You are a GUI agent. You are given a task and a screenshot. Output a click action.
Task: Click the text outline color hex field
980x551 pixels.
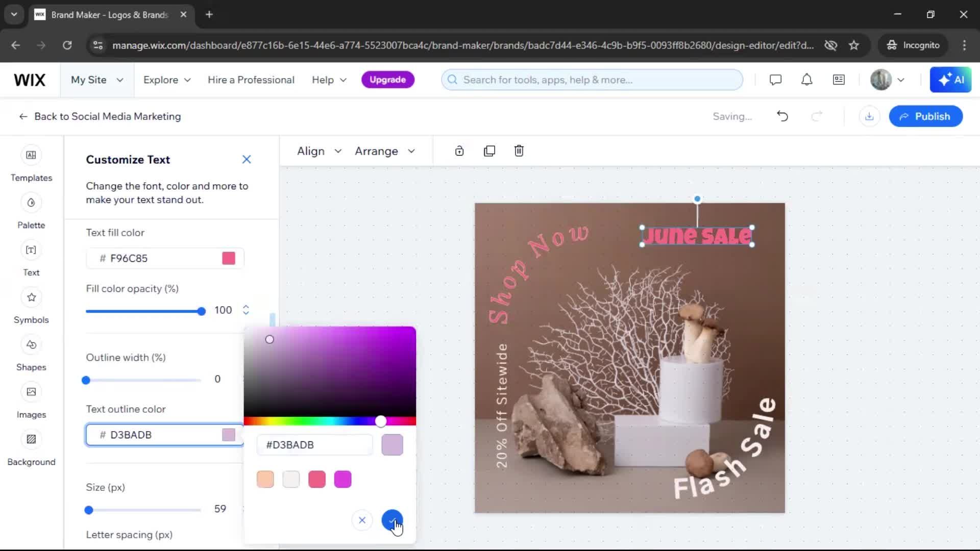[165, 435]
